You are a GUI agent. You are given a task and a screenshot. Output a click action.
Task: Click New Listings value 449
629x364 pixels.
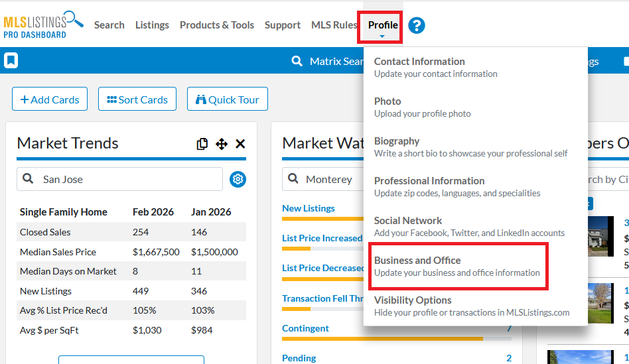tap(141, 291)
